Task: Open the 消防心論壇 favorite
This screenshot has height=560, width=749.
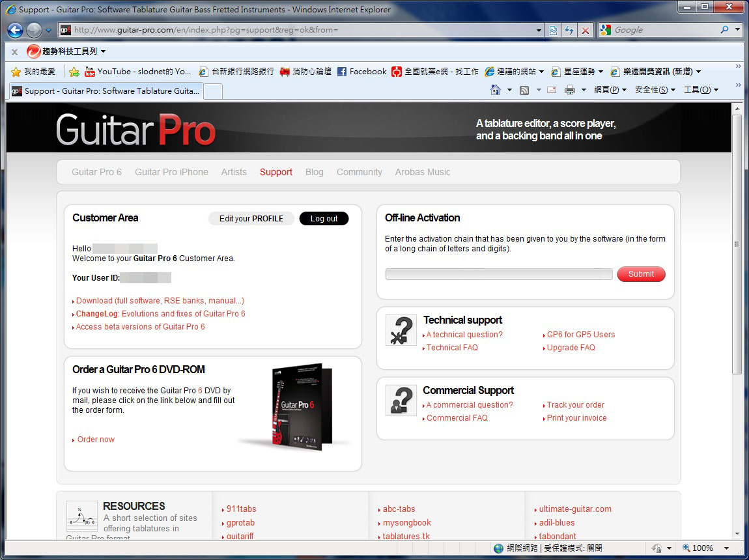Action: click(305, 72)
